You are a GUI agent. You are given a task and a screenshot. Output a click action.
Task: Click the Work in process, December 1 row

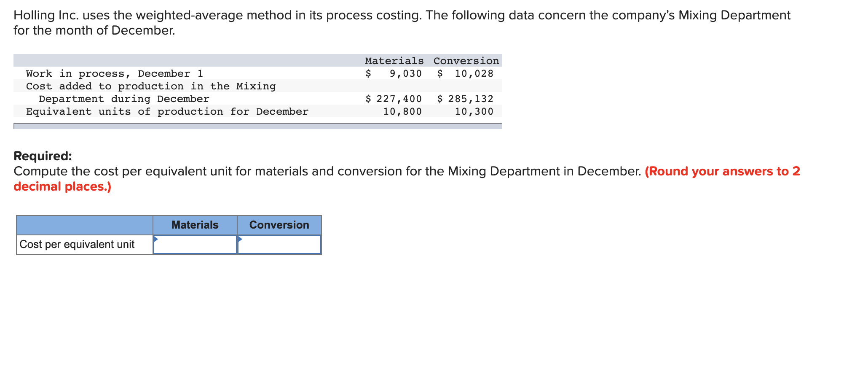(x=115, y=73)
